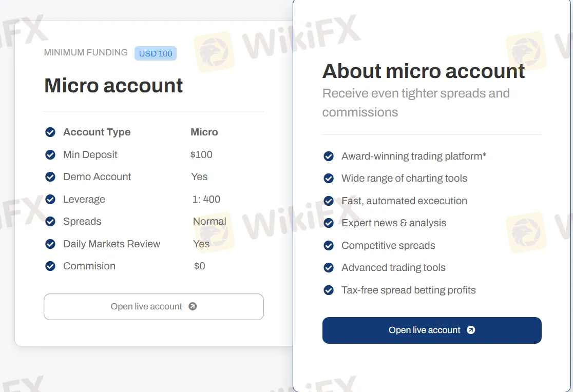Click the checkmark next to Competitive spreads
573x392 pixels.
click(328, 245)
